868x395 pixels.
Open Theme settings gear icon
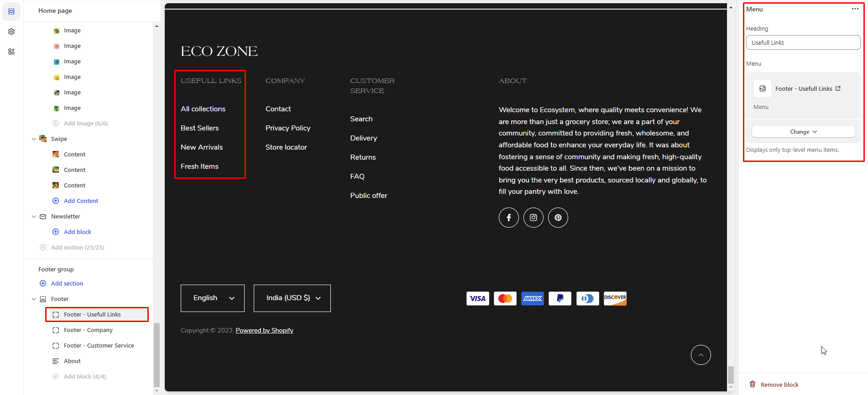pos(11,31)
